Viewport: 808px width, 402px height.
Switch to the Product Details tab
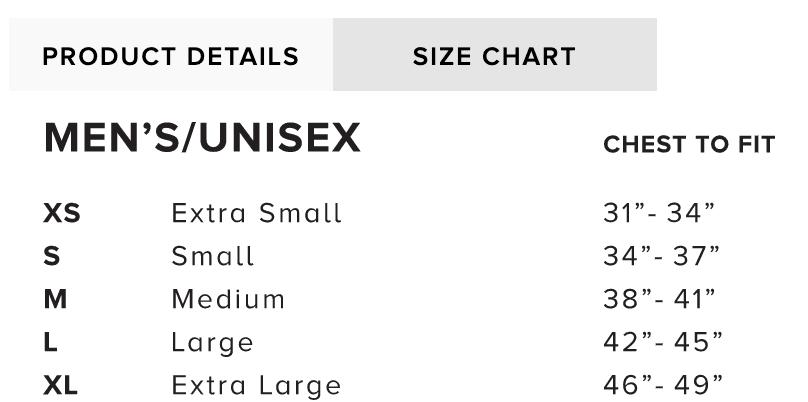[170, 56]
